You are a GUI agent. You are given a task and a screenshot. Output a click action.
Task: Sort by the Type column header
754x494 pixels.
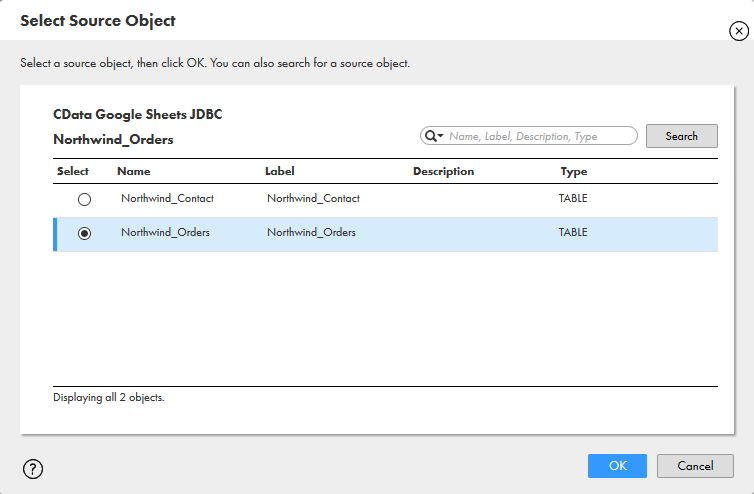pos(573,171)
